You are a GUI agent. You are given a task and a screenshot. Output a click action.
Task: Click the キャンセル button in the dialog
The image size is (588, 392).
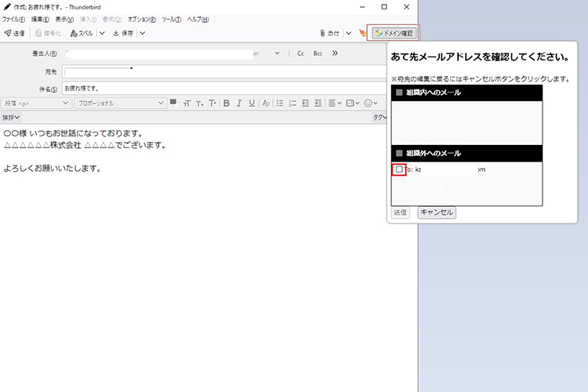[x=437, y=212]
